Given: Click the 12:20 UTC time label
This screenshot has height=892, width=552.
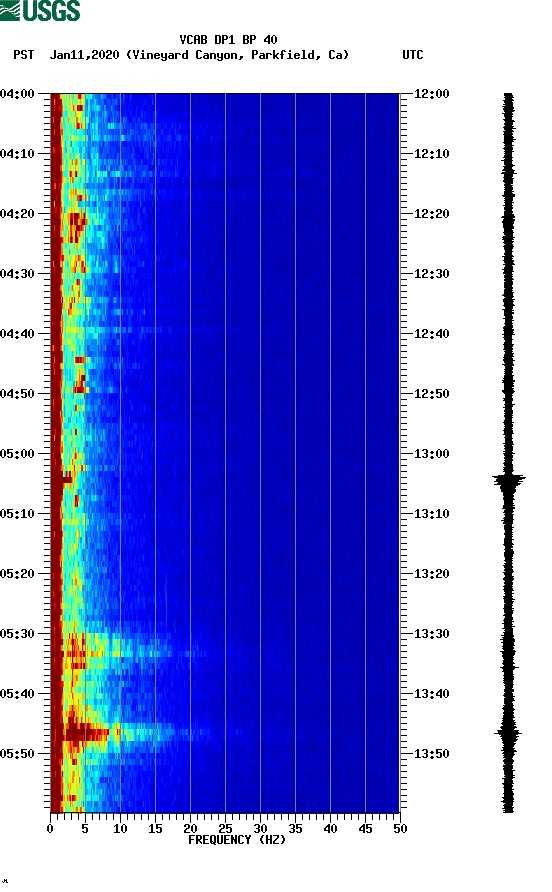Looking at the screenshot, I should 431,214.
